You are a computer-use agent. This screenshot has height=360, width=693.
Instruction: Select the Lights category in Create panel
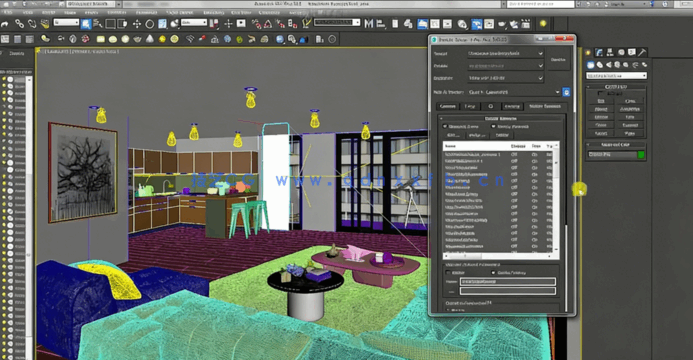[609, 65]
